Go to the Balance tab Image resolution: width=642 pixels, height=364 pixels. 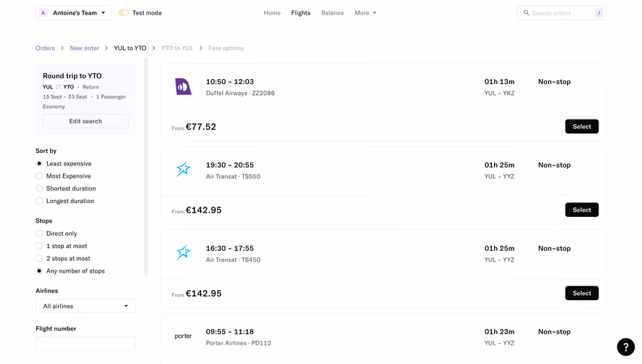332,13
